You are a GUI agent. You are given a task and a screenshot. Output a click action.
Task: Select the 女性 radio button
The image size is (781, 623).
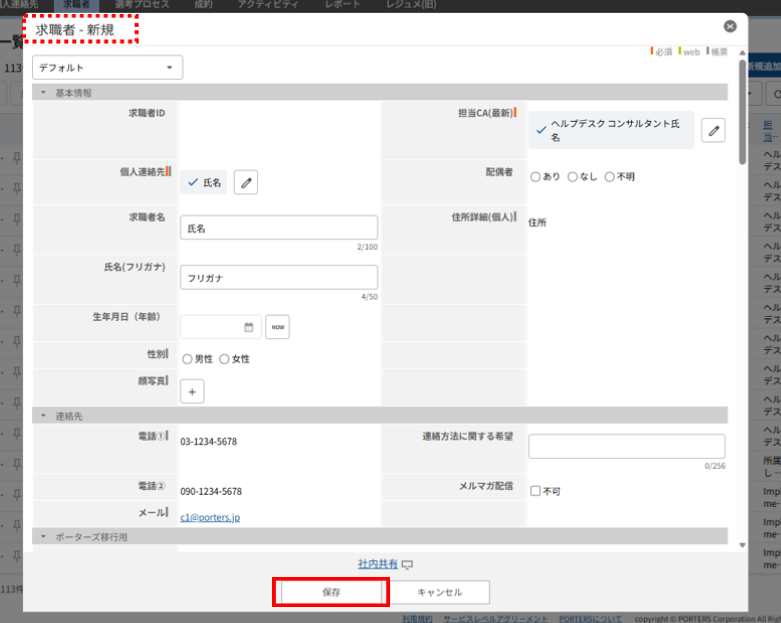point(224,359)
